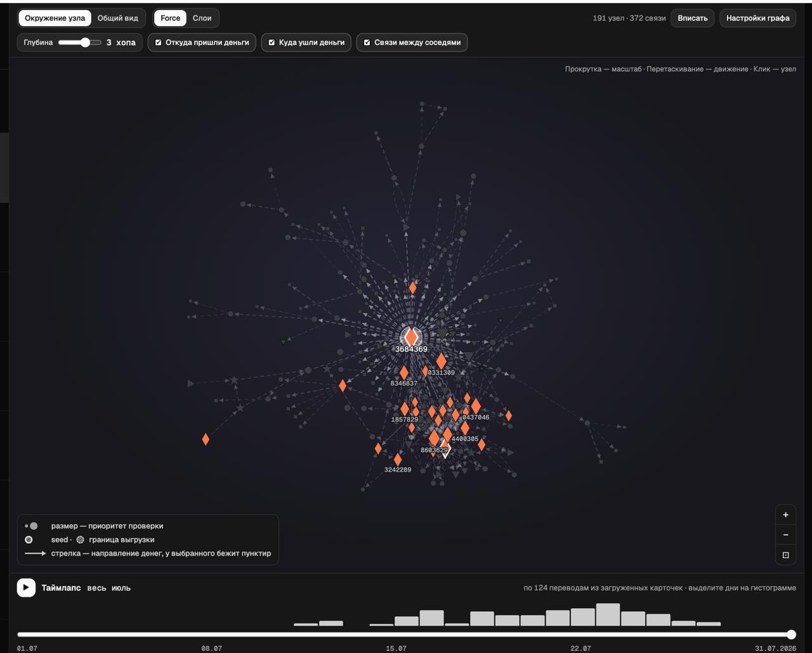Click the 22.07 date on the timeline
The image size is (812, 653).
[x=580, y=648]
